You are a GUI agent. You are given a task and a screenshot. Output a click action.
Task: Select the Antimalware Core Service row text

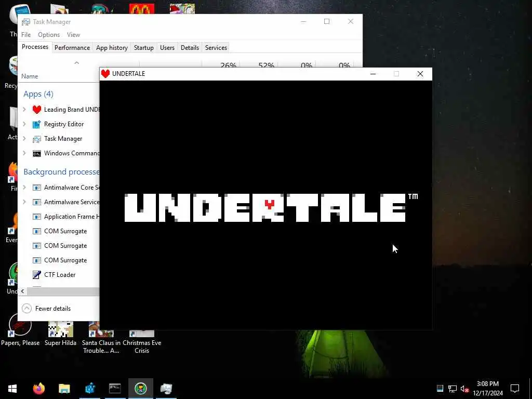pos(72,187)
